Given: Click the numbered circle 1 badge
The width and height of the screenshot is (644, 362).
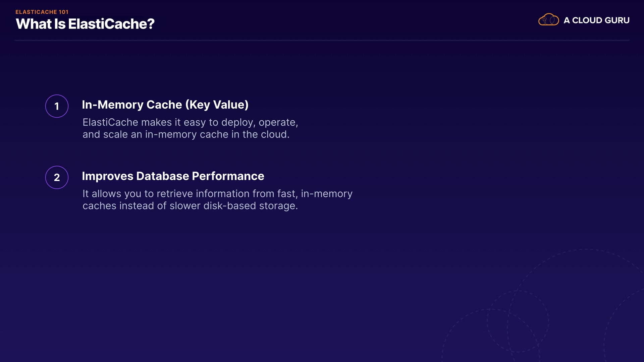Looking at the screenshot, I should click(x=57, y=106).
